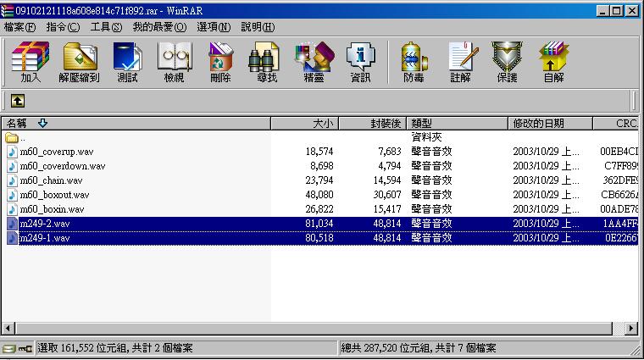Select file m60_chain.wav
The image size is (644, 360).
pos(52,180)
